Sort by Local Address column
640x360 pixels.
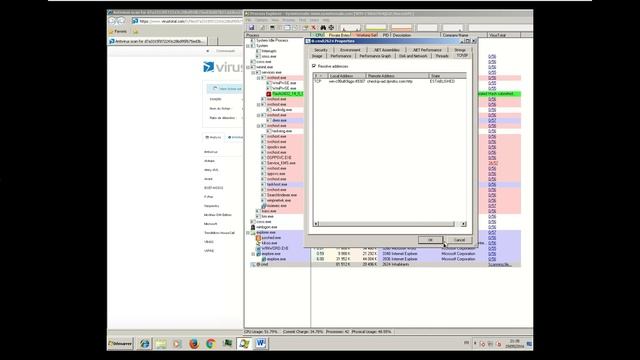pyautogui.click(x=347, y=76)
